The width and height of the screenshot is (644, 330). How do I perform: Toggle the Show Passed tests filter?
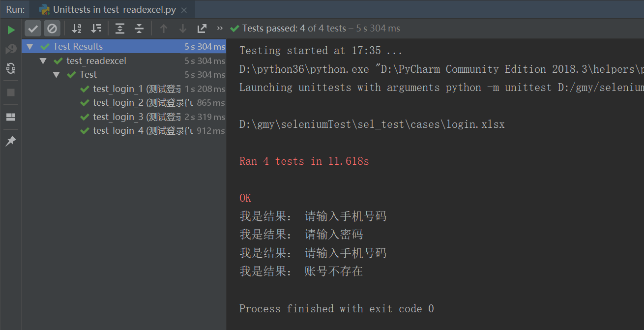(33, 29)
